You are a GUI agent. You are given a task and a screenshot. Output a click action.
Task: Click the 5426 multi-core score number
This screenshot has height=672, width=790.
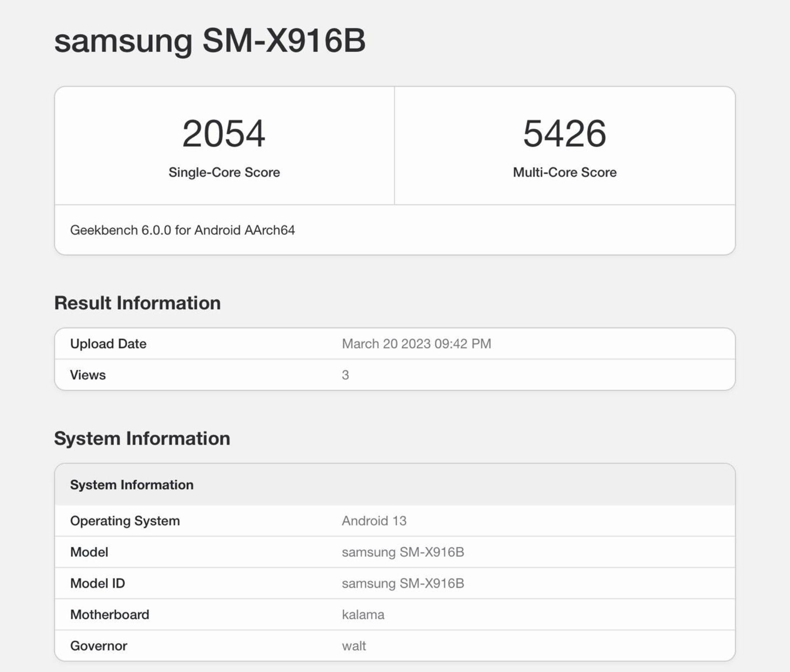[565, 133]
